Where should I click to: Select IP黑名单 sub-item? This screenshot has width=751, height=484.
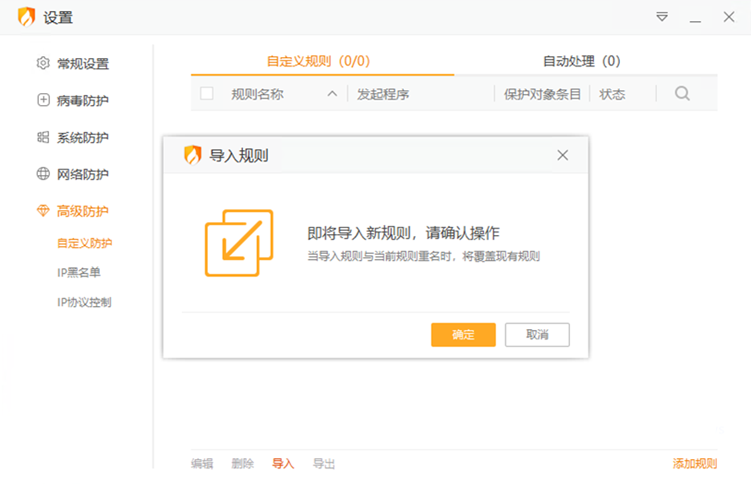pos(79,272)
